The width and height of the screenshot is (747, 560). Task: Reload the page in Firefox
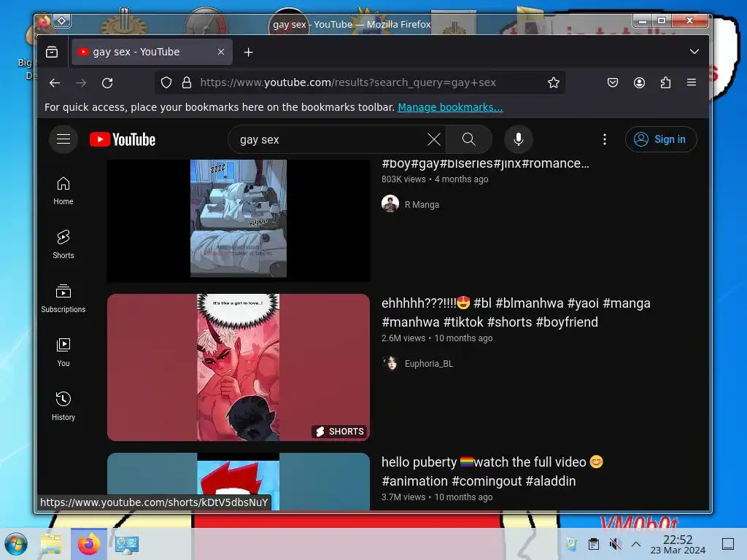[x=107, y=83]
